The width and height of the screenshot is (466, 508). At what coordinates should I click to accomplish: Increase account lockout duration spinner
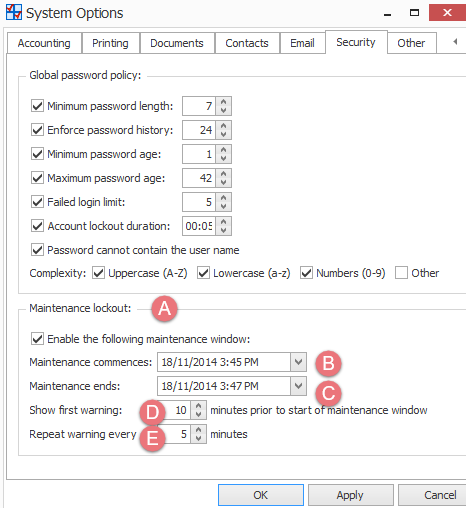223,222
